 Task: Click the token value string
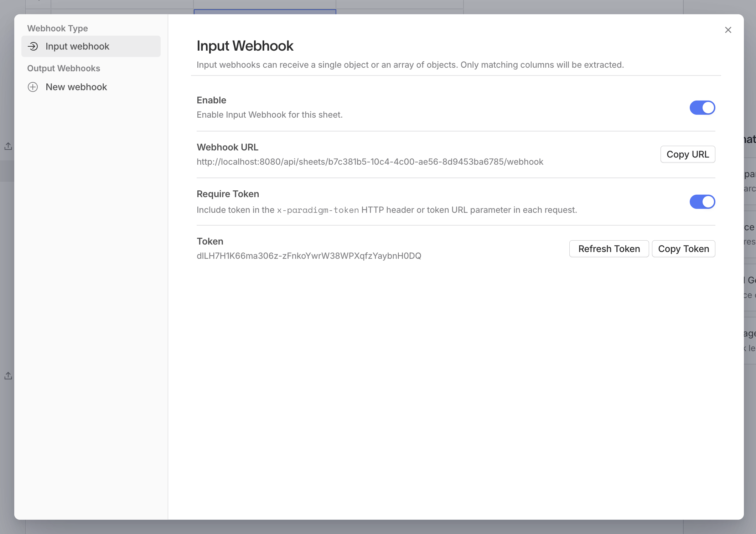pyautogui.click(x=309, y=256)
